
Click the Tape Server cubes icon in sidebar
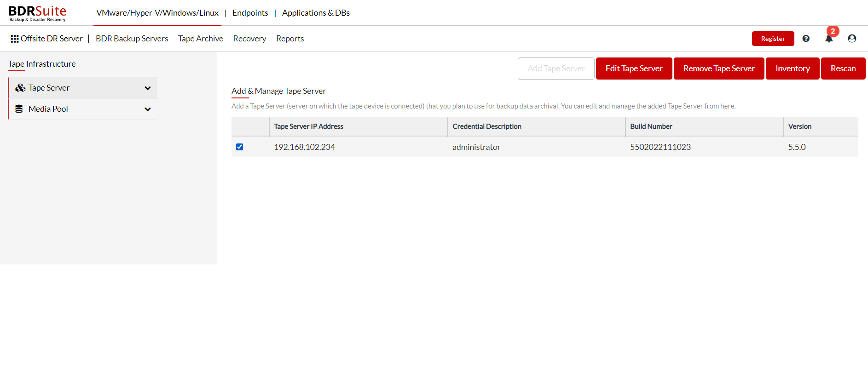pos(20,88)
